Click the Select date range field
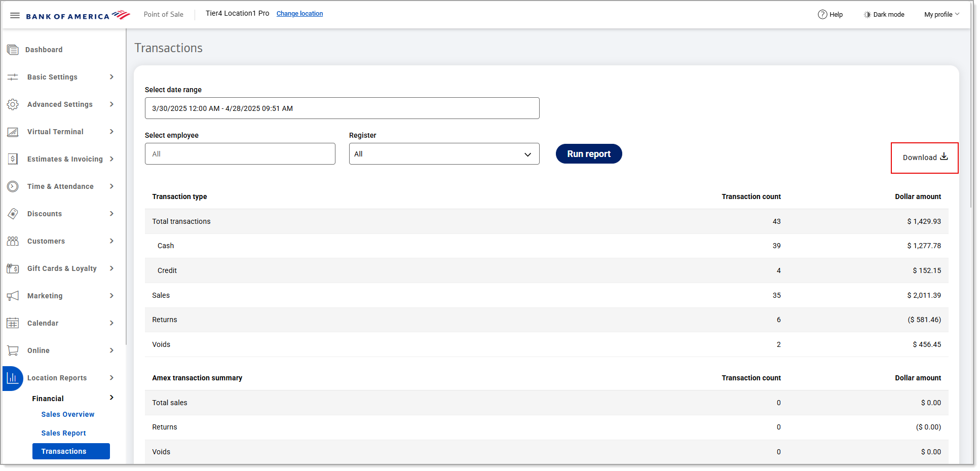Screen dimensions: 980x471 pos(342,108)
